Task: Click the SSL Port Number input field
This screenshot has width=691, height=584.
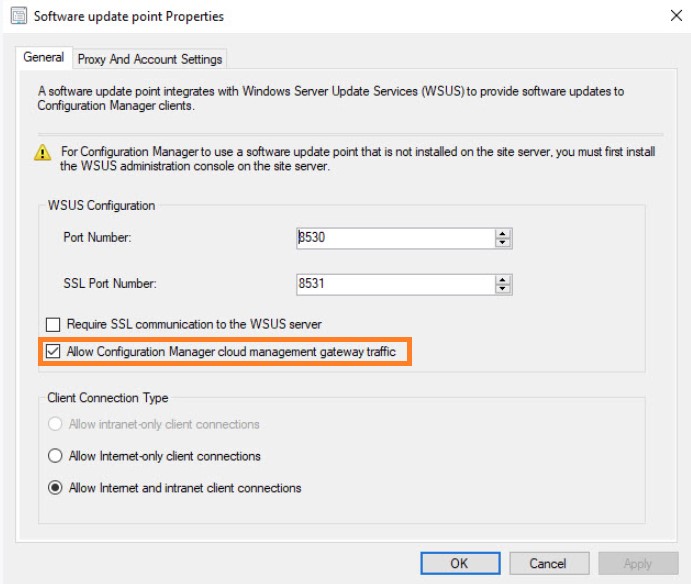Action: coord(396,284)
